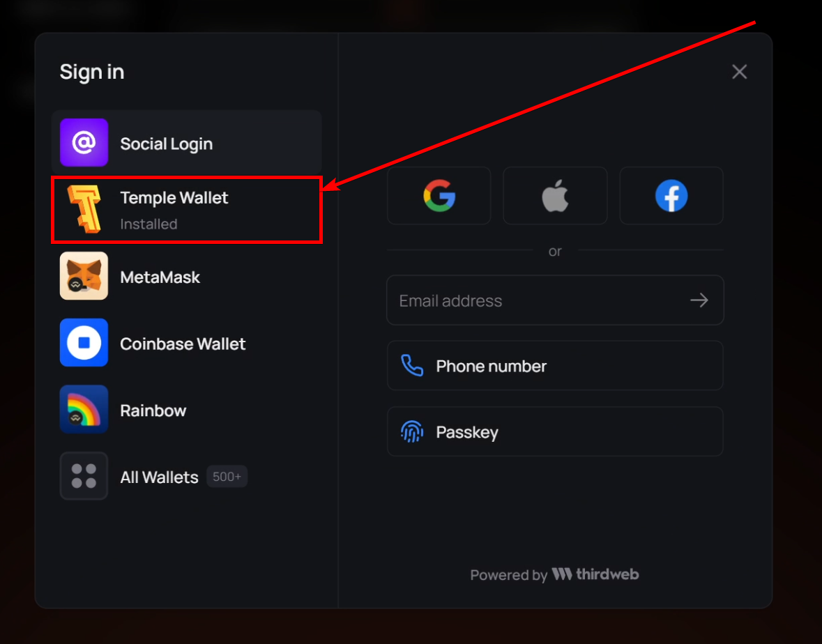Click the Sign in heading
Viewport: 822px width, 644px height.
click(92, 72)
